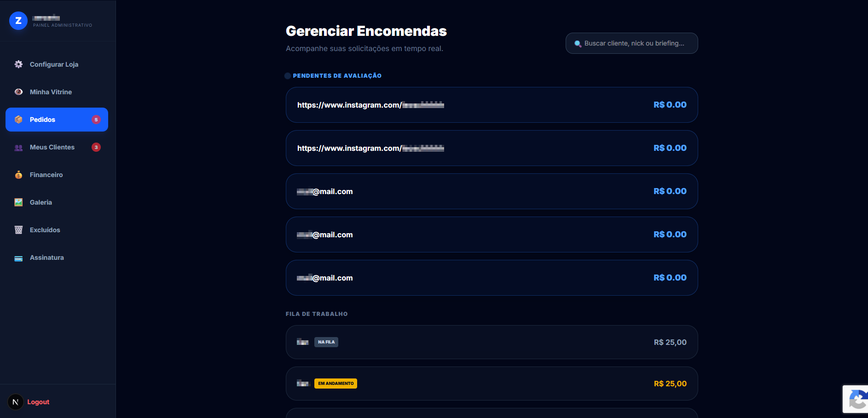Open the second @mail.com pending order

[492, 235]
